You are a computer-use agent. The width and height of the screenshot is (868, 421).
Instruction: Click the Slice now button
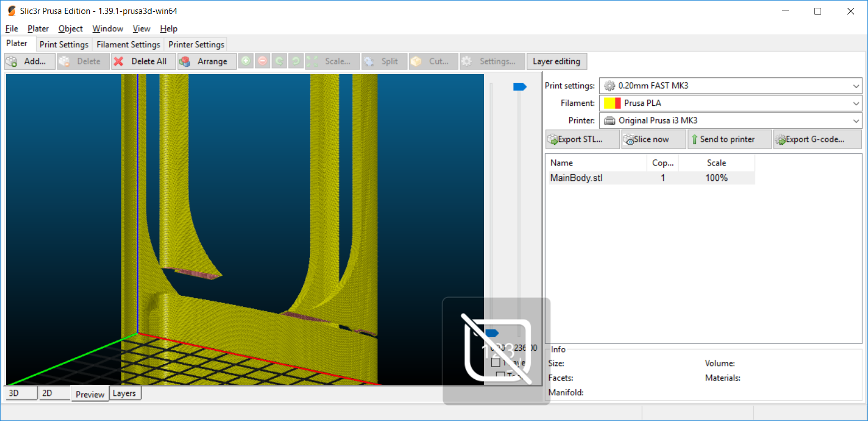coord(653,139)
